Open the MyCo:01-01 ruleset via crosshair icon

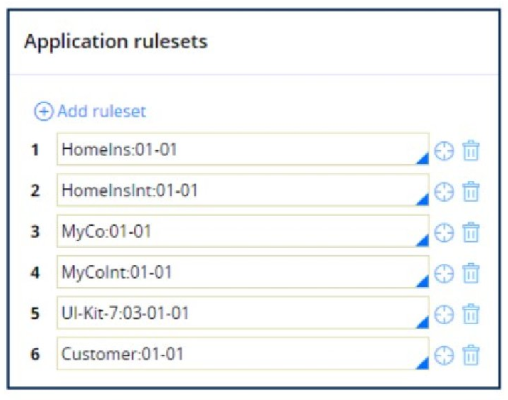[x=444, y=232]
